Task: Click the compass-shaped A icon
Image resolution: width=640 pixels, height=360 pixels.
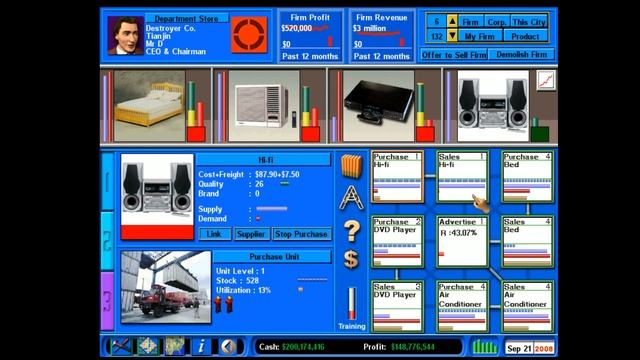Action: (351, 198)
